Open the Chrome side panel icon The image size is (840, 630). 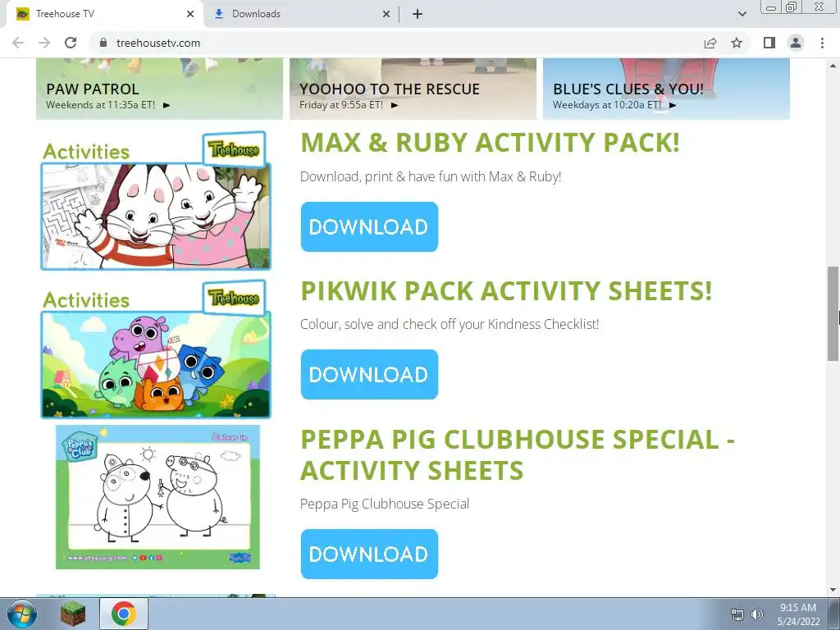(x=769, y=43)
